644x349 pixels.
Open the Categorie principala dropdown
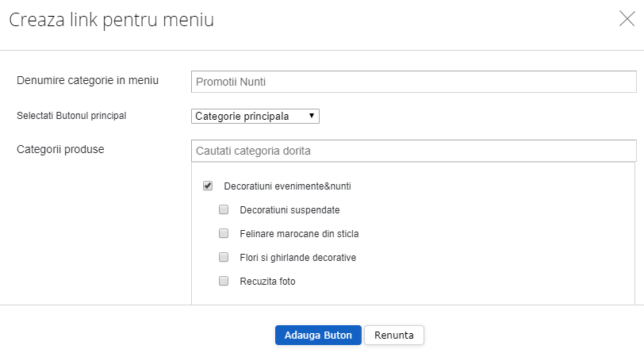pyautogui.click(x=255, y=116)
